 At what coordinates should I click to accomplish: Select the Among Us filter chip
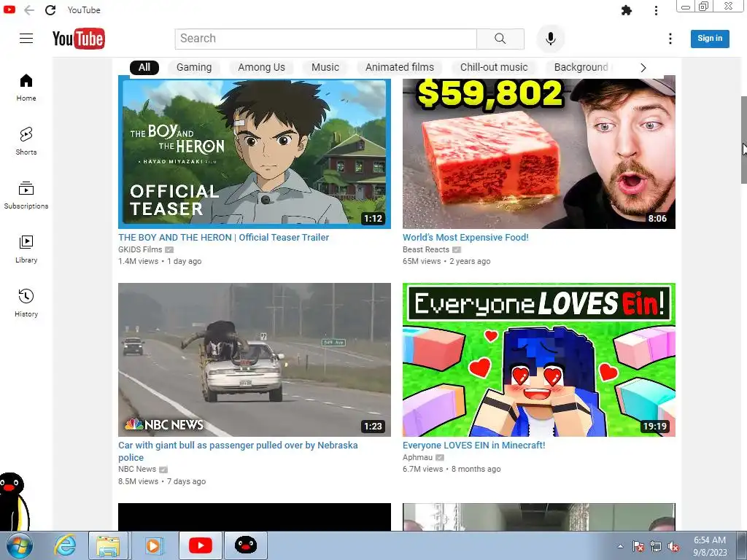tap(262, 68)
